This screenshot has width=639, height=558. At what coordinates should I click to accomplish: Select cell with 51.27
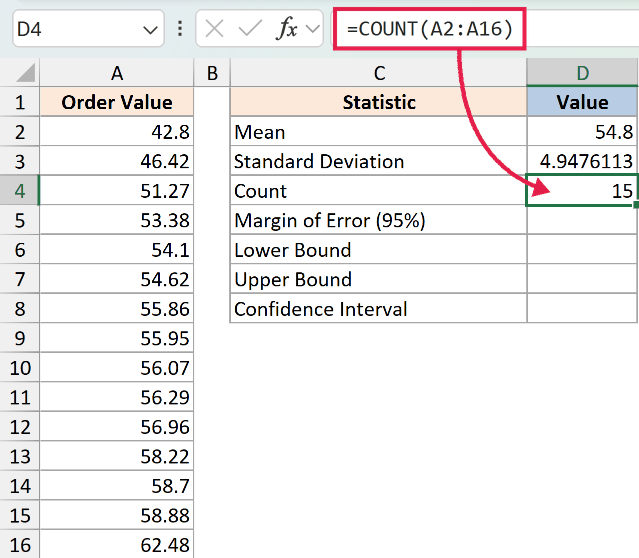point(117,190)
